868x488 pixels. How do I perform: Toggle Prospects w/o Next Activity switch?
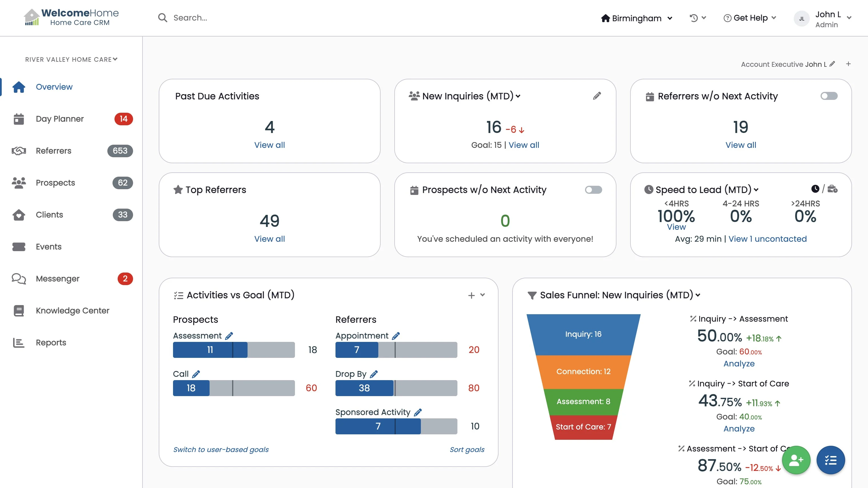click(593, 189)
